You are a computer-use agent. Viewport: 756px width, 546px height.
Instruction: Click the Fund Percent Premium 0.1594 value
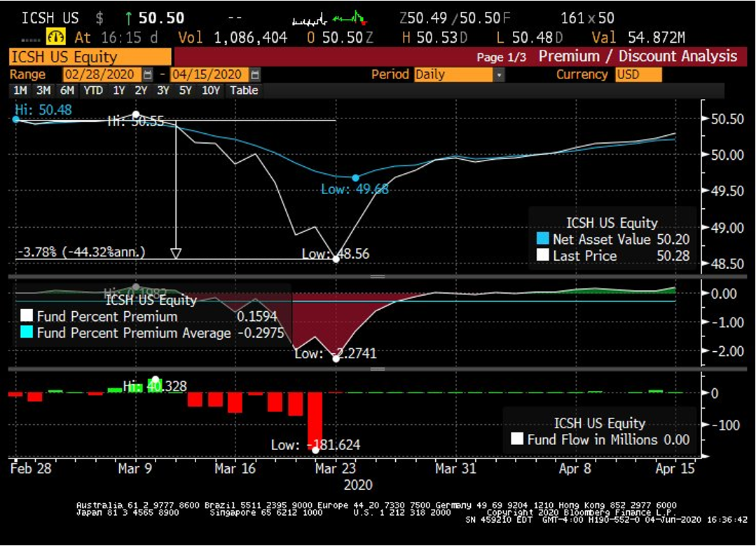point(257,316)
